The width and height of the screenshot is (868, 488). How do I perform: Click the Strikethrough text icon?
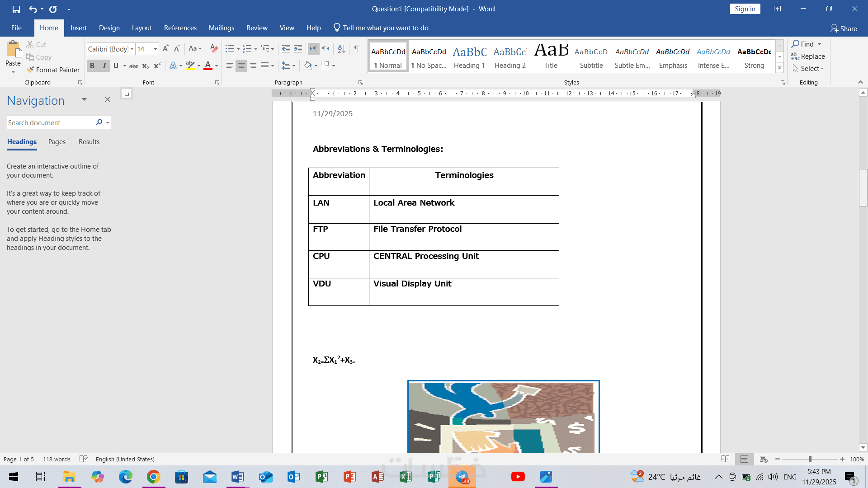(134, 66)
